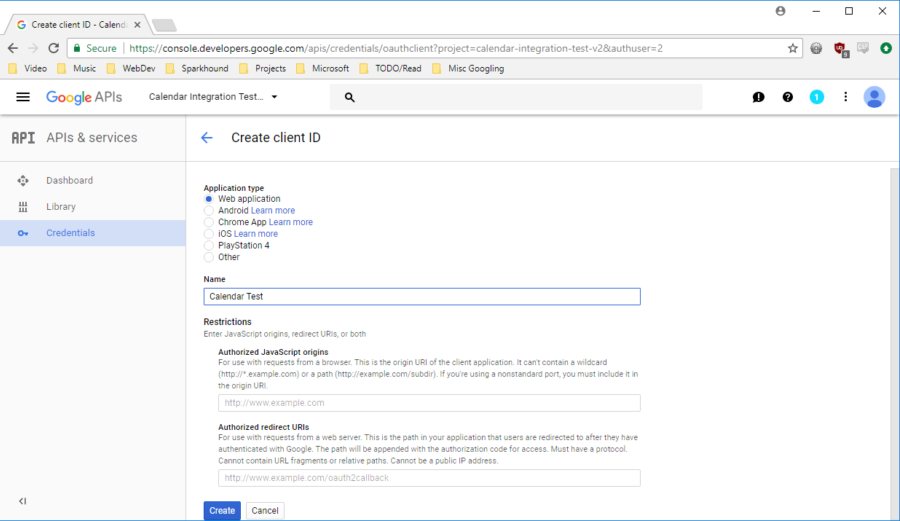Open the TODO/Read bookmarks folder
Viewport: 900px width, 521px height.
pyautogui.click(x=390, y=69)
